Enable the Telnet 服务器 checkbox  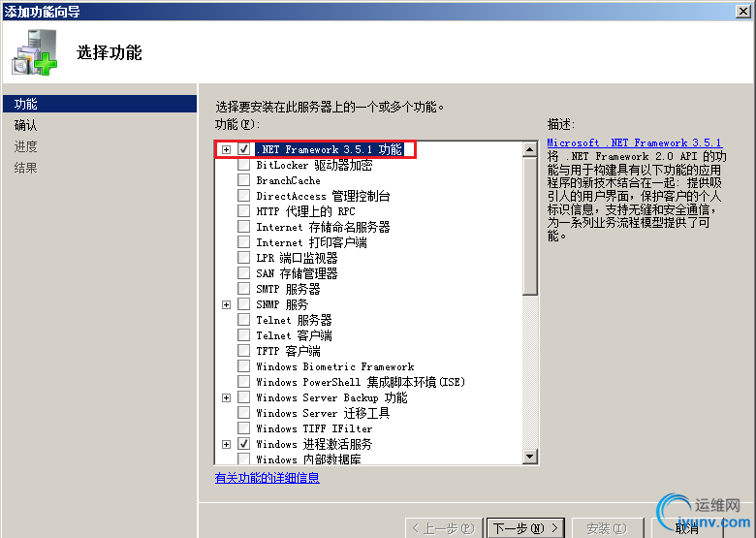tap(244, 320)
